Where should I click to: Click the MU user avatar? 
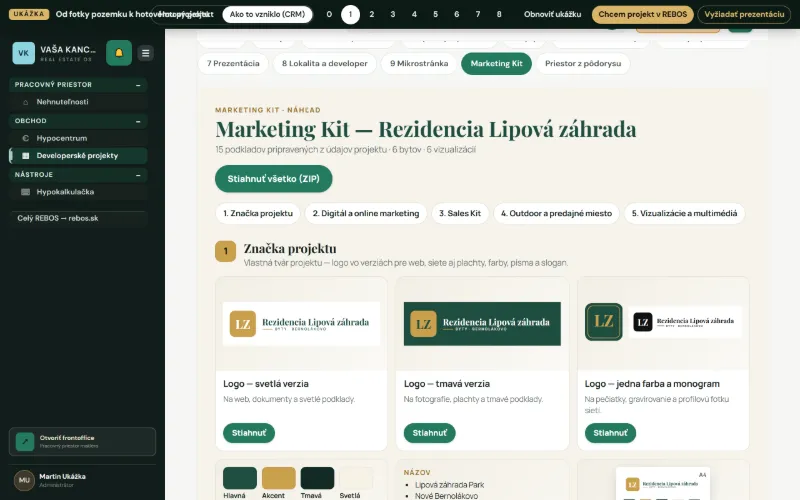pos(24,480)
